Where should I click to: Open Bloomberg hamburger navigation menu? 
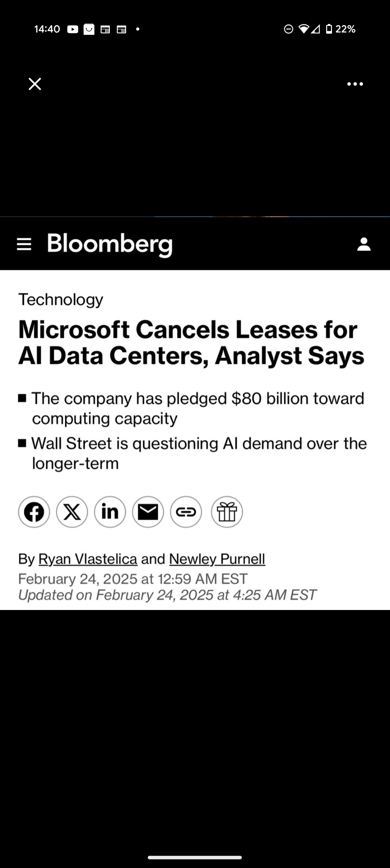pos(24,244)
